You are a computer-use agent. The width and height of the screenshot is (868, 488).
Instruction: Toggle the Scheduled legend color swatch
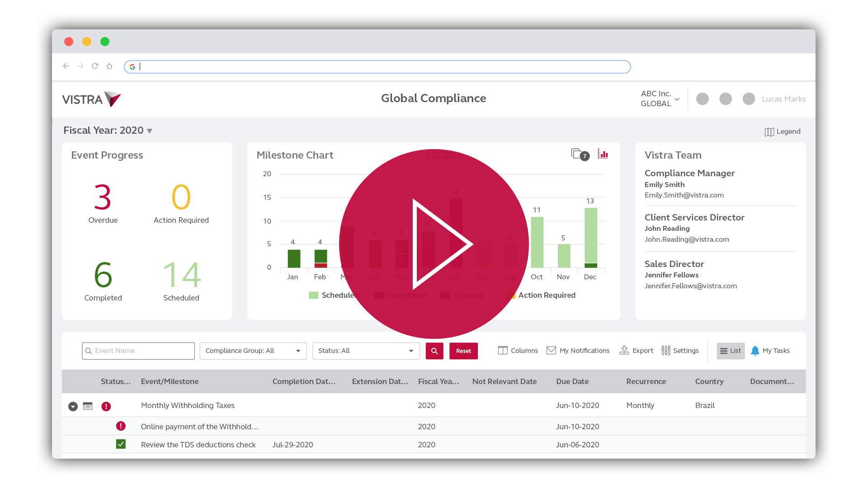[x=313, y=295]
